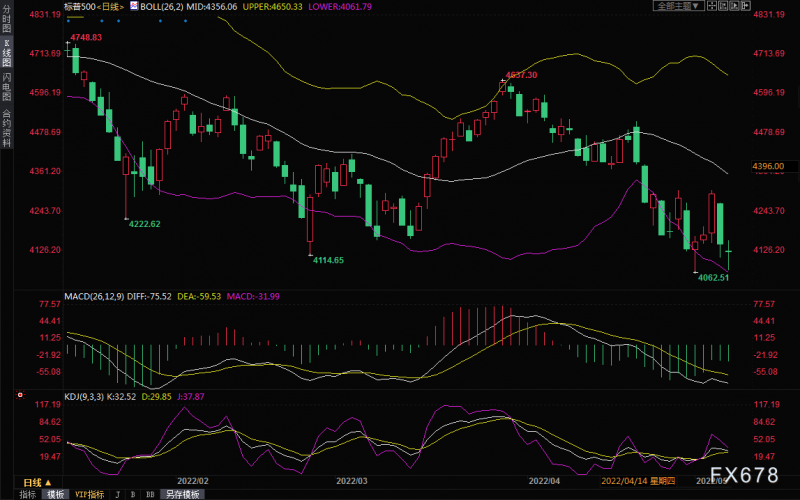
Task: Open the 全部主题 theme dropdown
Action: tap(679, 6)
